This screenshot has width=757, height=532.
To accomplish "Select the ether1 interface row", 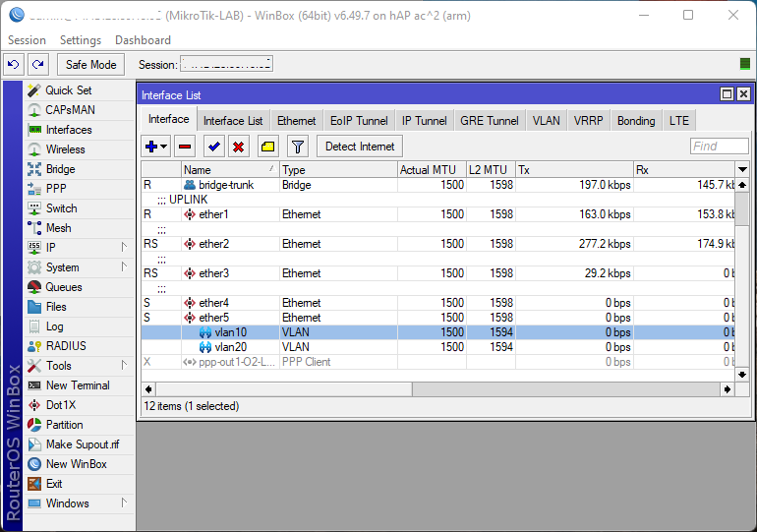I will [438, 214].
